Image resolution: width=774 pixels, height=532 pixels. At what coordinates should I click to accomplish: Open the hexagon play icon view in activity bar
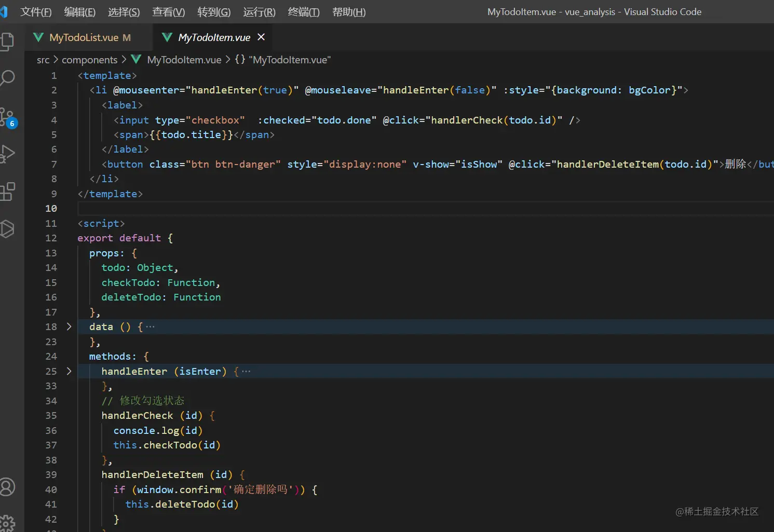pos(7,229)
